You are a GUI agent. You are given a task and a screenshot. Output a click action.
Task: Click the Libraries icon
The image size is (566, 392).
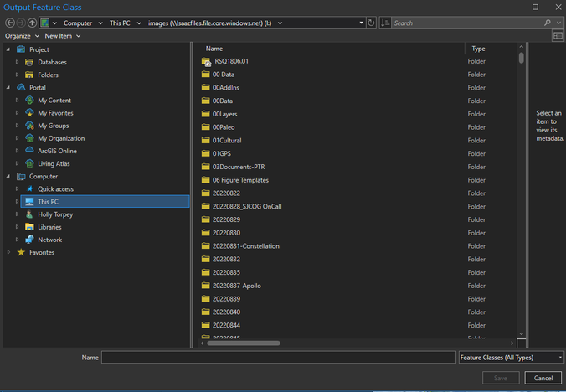[x=29, y=227]
